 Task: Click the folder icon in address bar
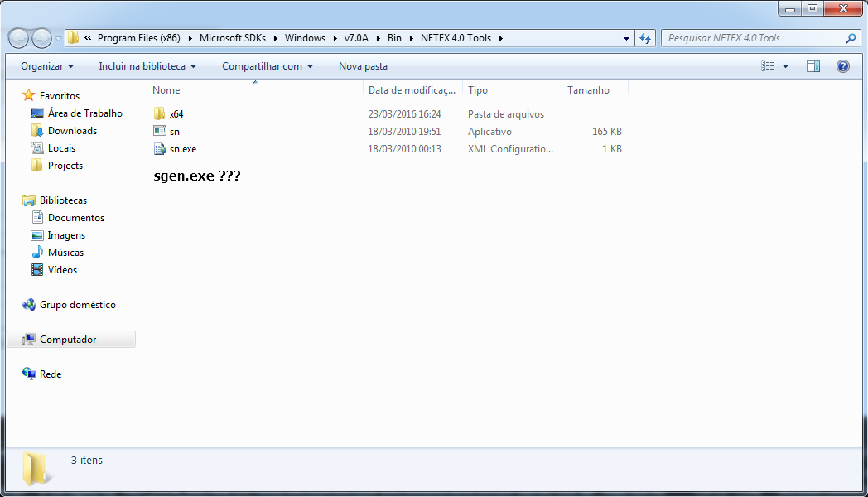click(73, 37)
